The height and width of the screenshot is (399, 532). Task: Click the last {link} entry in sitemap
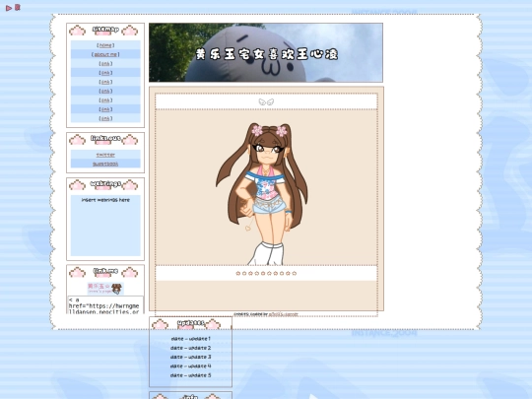(x=105, y=118)
